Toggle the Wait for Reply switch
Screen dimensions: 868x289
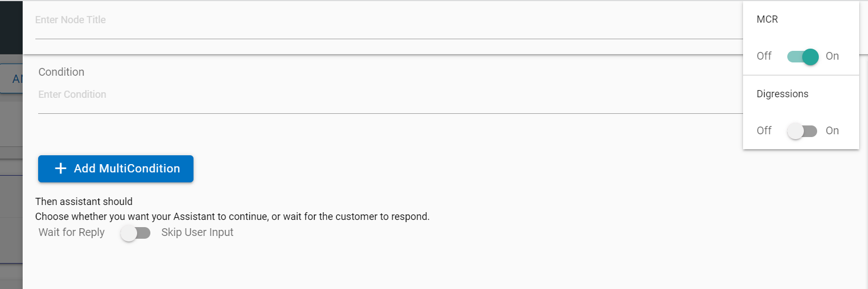135,233
